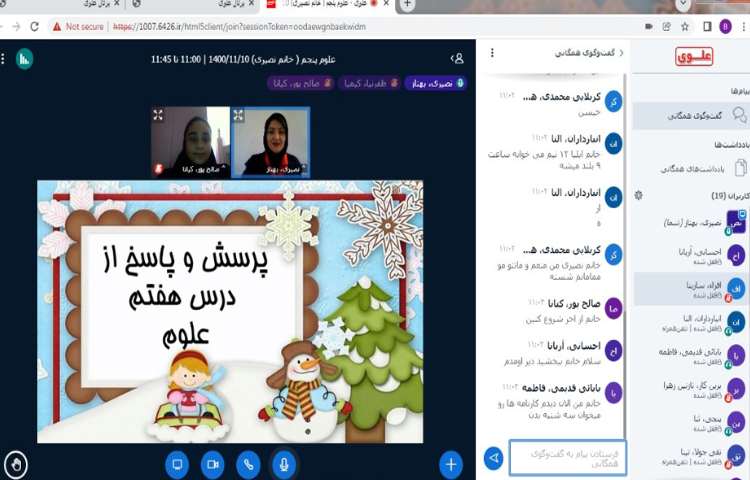Click the علوی logo
This screenshot has height=480, width=750.
[694, 57]
